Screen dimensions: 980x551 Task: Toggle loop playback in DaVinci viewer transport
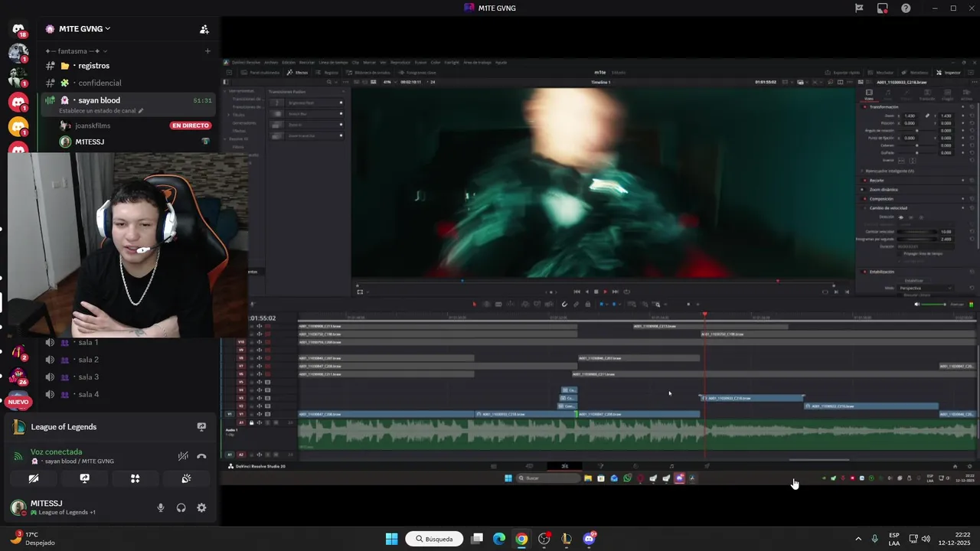pos(627,292)
